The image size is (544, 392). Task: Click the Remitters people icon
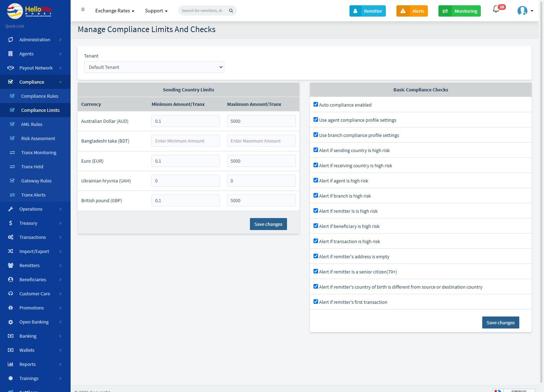11,265
